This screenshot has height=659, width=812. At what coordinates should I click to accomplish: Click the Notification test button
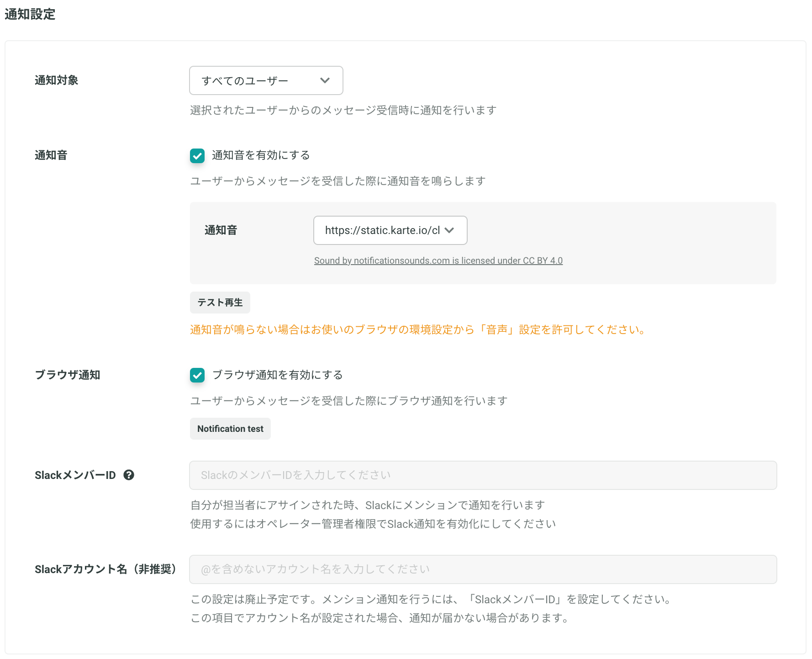pyautogui.click(x=230, y=429)
